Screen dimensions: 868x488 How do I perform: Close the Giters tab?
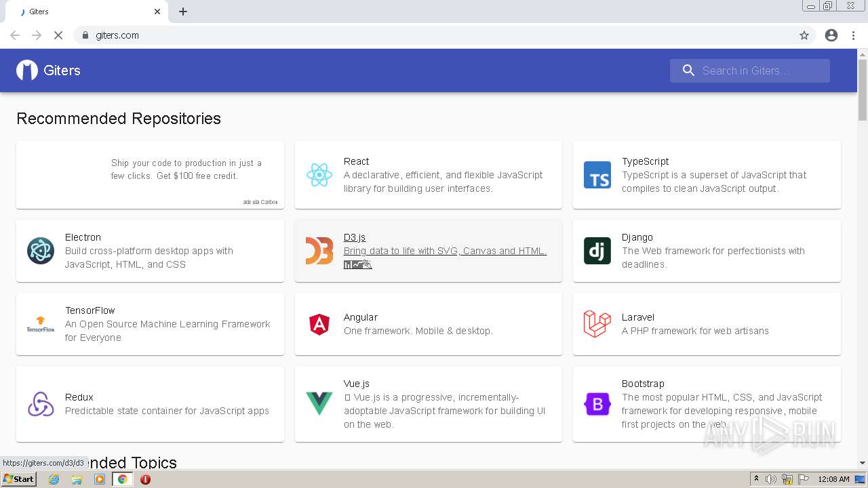[157, 12]
